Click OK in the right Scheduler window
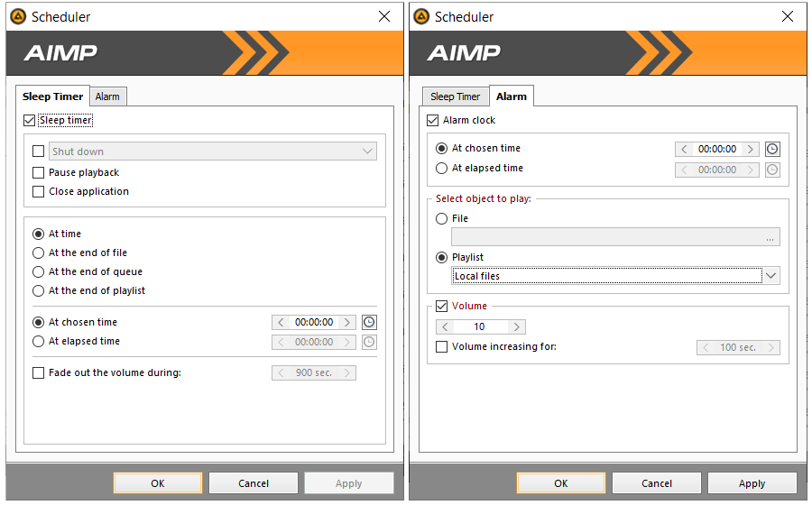Image resolution: width=812 pixels, height=505 pixels. 561,483
